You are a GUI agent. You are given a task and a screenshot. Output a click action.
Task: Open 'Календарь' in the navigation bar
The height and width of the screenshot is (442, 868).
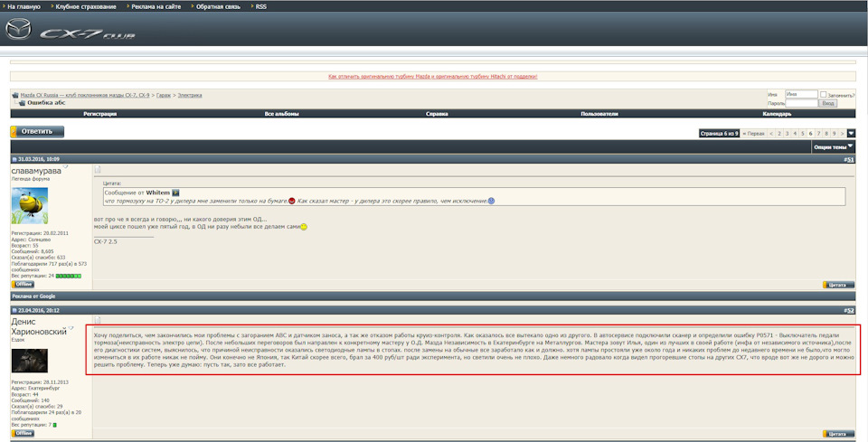[x=777, y=114]
